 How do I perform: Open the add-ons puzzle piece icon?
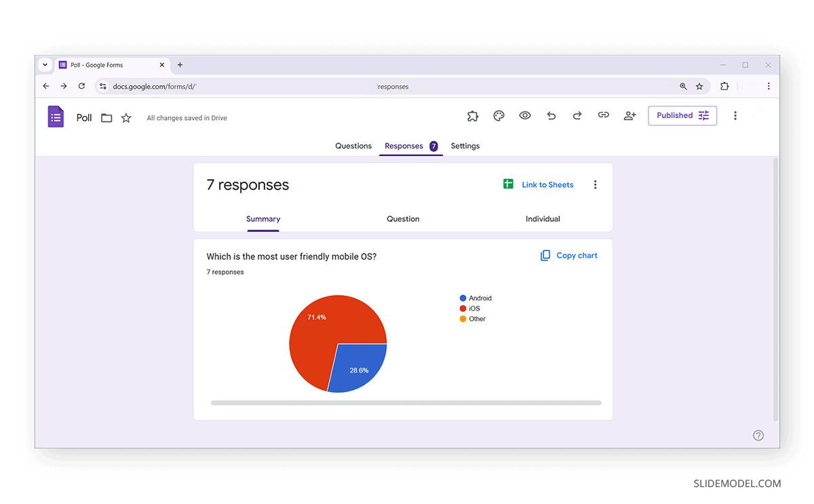tap(472, 116)
